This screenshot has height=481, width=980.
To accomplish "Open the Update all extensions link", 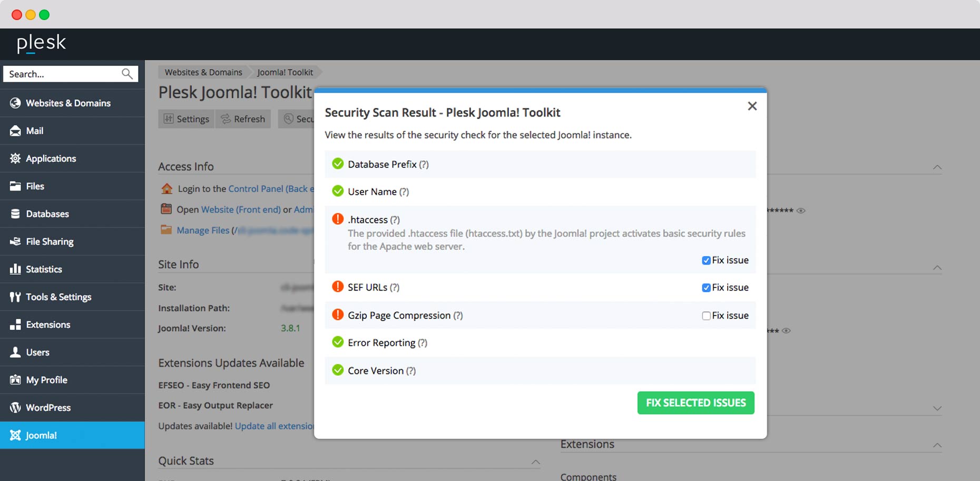I will click(x=273, y=426).
